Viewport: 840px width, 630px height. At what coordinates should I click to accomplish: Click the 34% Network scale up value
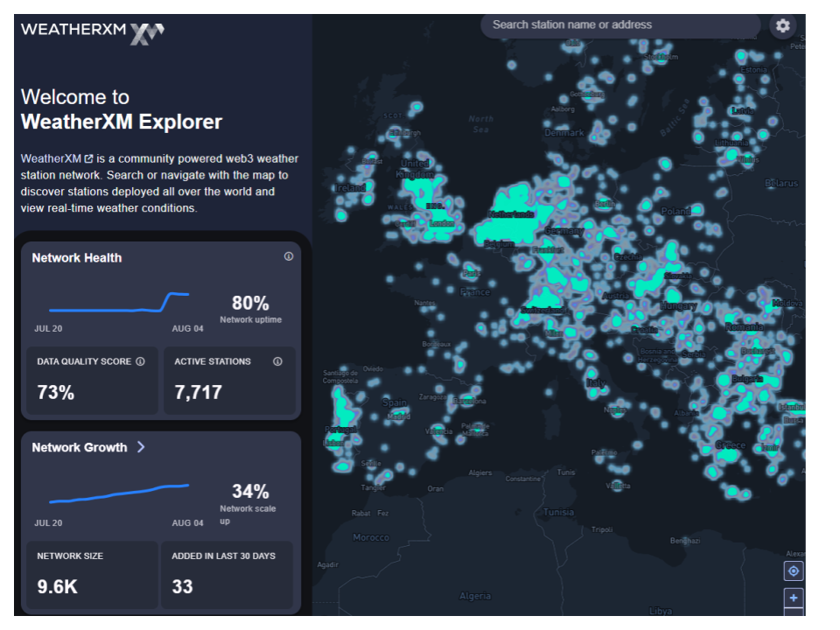coord(250,491)
